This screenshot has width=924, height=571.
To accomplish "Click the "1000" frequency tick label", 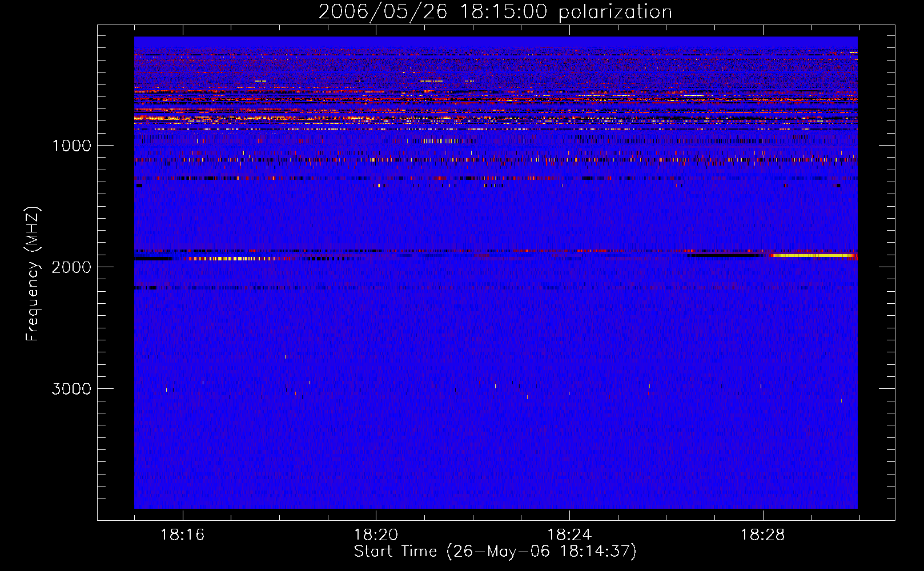I will pyautogui.click(x=71, y=146).
